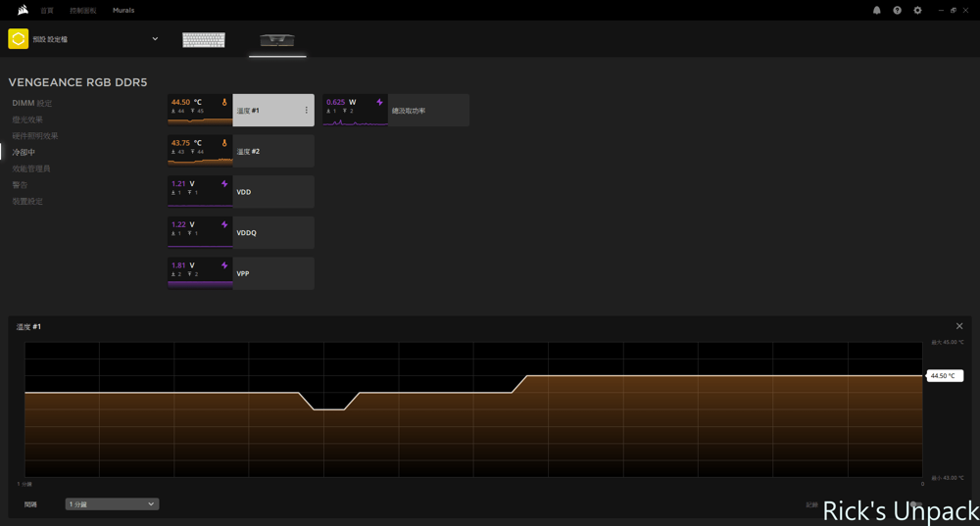The image size is (980, 526).
Task: Click the yellow profile hexagon icon
Action: [x=18, y=39]
